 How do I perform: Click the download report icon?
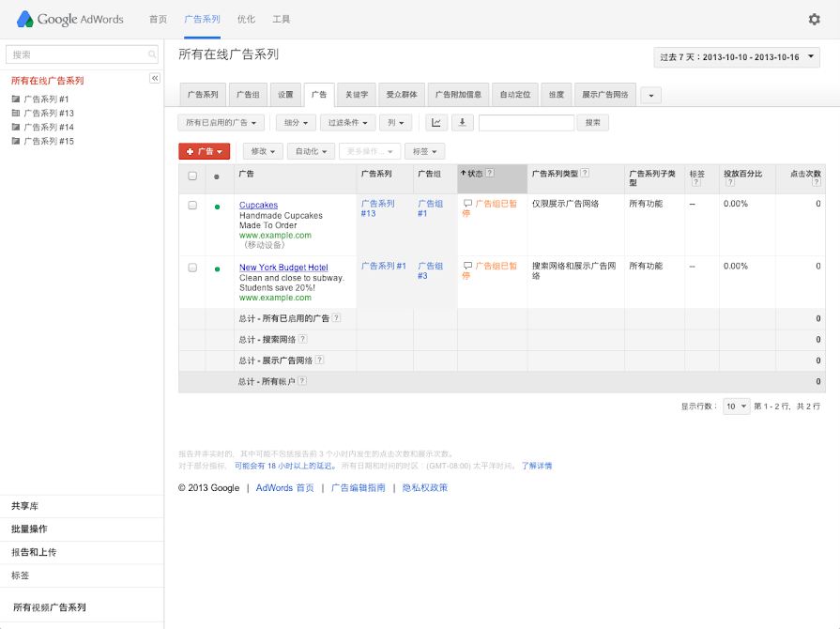(462, 122)
